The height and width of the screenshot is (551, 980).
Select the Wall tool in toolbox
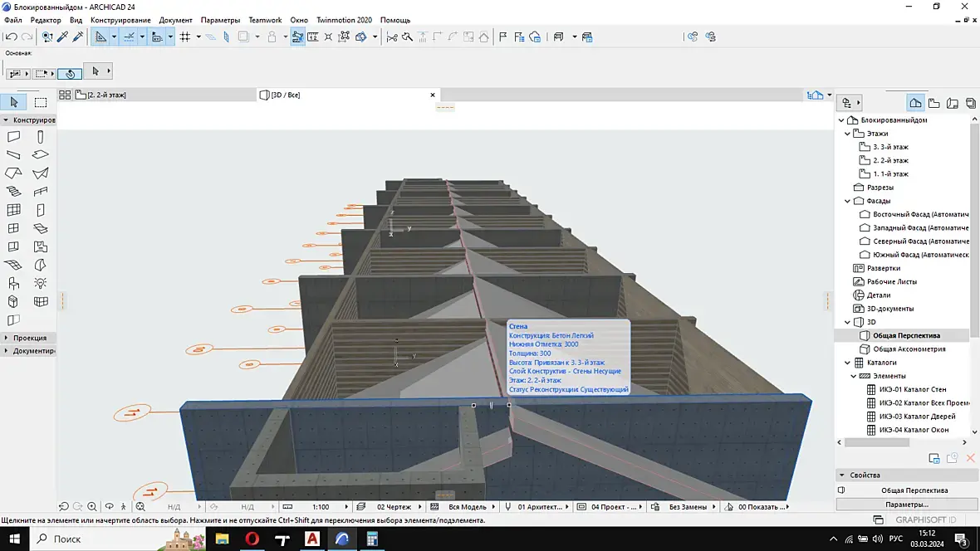(x=13, y=137)
